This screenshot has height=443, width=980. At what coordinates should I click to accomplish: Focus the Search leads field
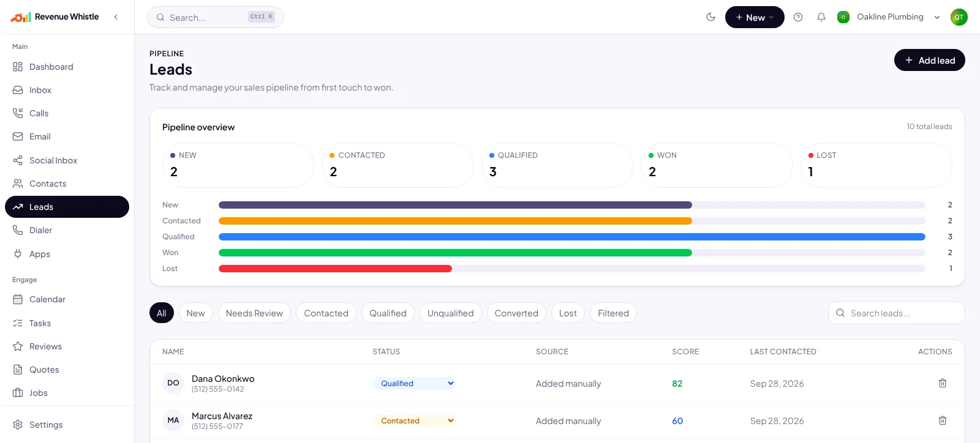pos(897,313)
